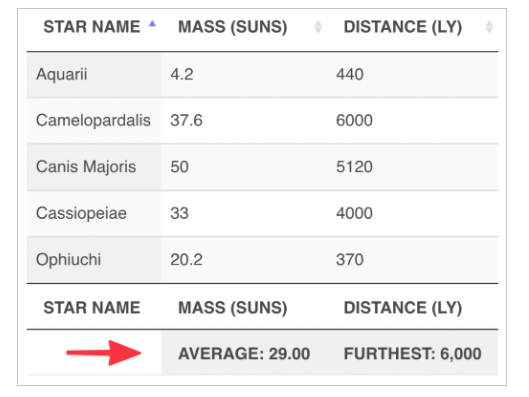This screenshot has width=529, height=397.
Task: Click mass value 4.2 for Aquarii
Action: tap(182, 74)
